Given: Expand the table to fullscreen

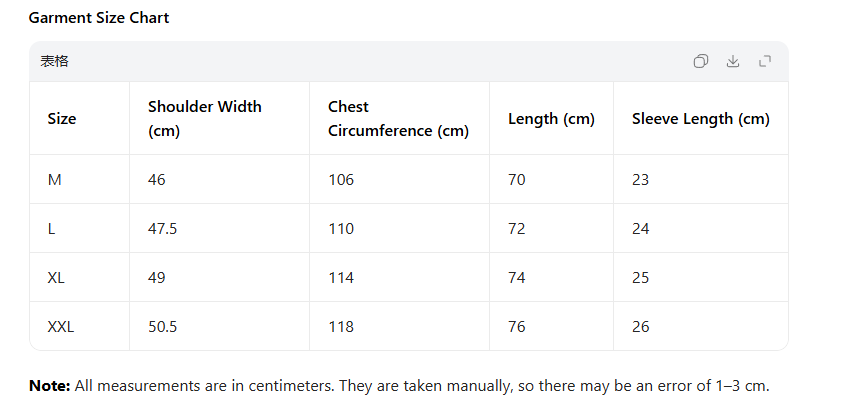Looking at the screenshot, I should tap(765, 61).
